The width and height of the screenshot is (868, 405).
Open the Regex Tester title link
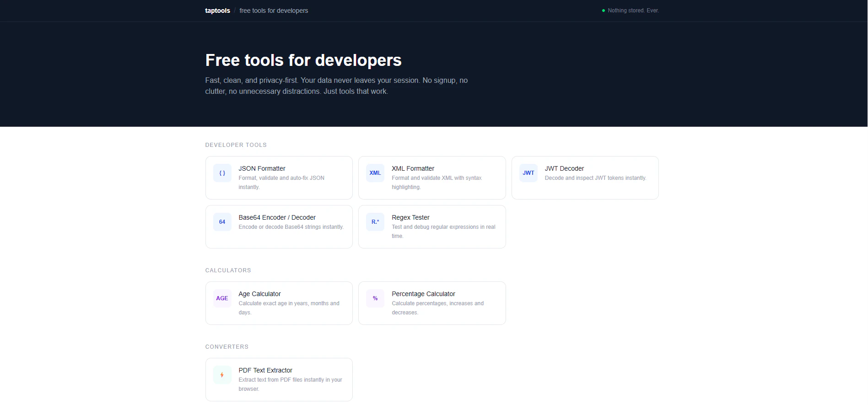(x=410, y=217)
